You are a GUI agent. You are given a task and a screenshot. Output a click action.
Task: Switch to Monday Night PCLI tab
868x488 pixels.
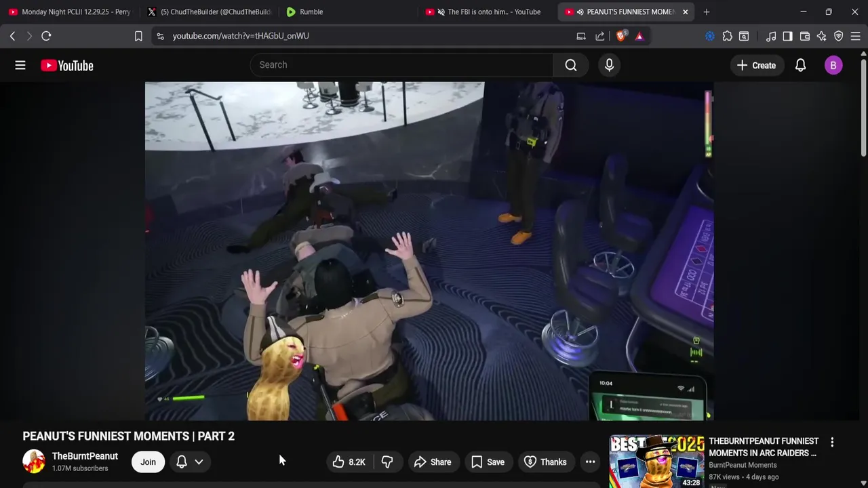click(70, 12)
